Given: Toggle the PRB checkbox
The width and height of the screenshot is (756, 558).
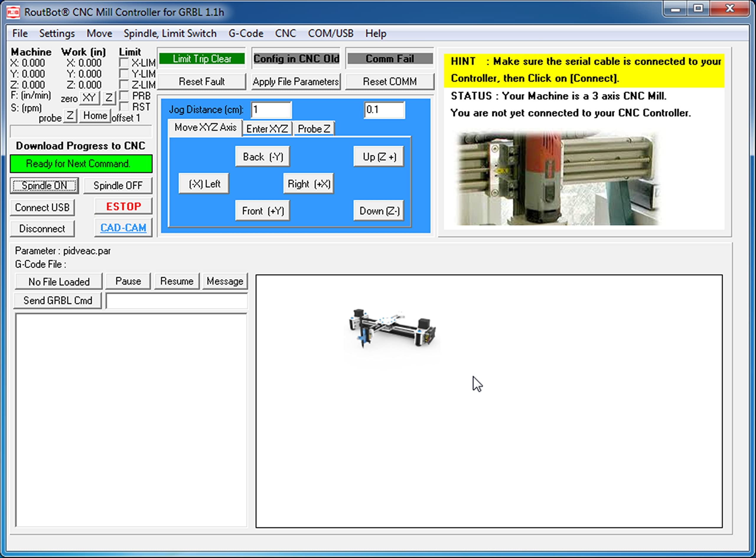Looking at the screenshot, I should click(x=124, y=95).
